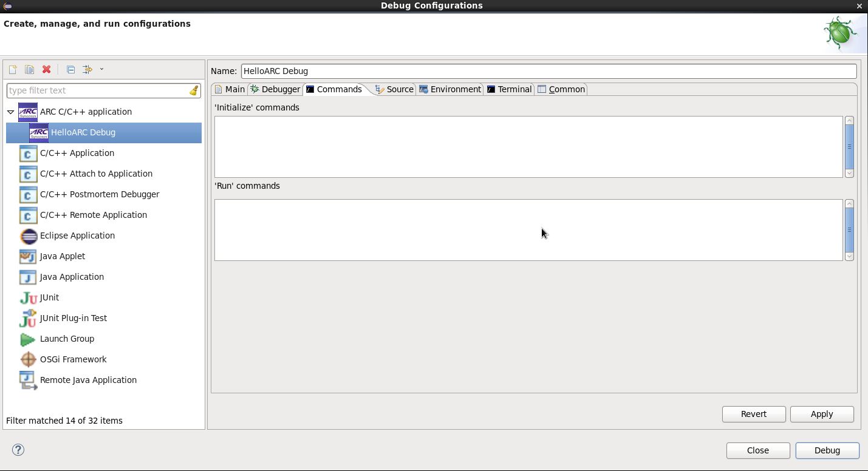The image size is (868, 471).
Task: Click the JUnit Plug-in Test icon
Action: (x=28, y=318)
